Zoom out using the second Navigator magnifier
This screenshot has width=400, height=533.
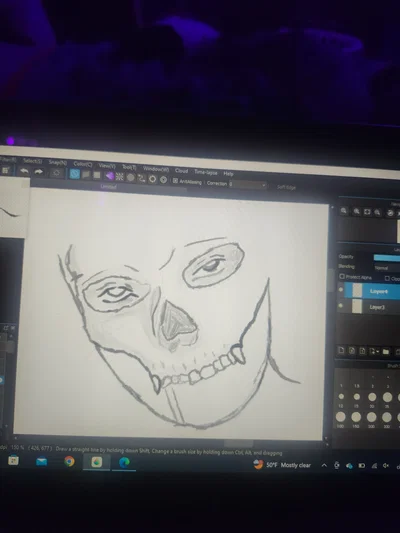pyautogui.click(x=356, y=211)
